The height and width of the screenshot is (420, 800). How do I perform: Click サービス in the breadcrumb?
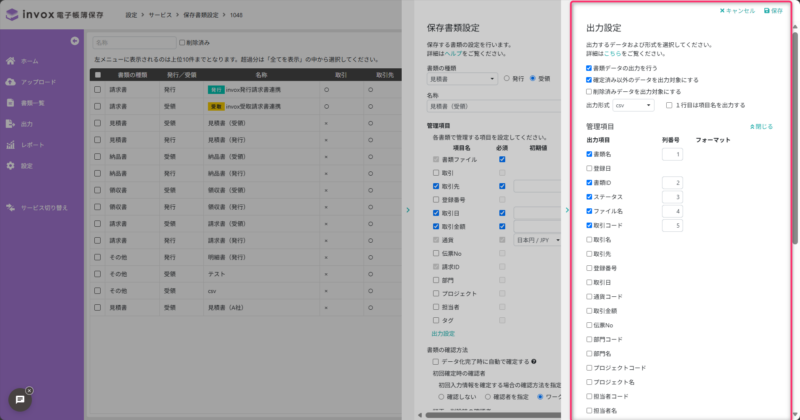(x=160, y=15)
